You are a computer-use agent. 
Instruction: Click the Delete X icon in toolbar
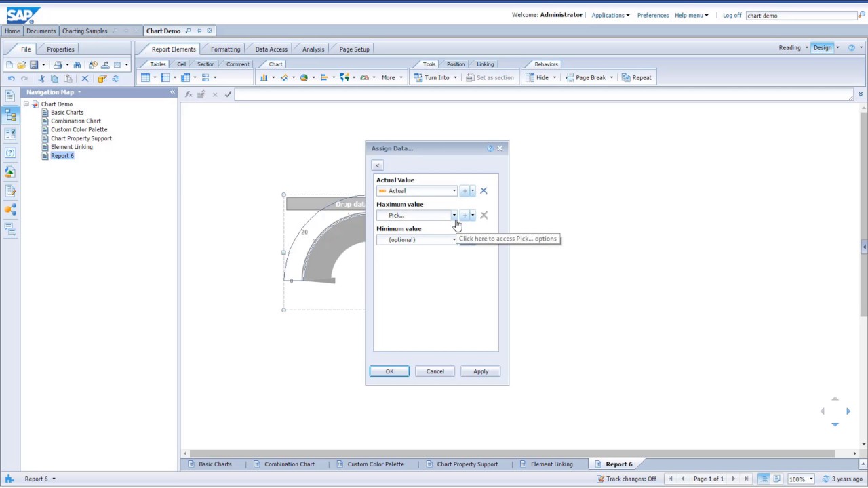pos(85,79)
